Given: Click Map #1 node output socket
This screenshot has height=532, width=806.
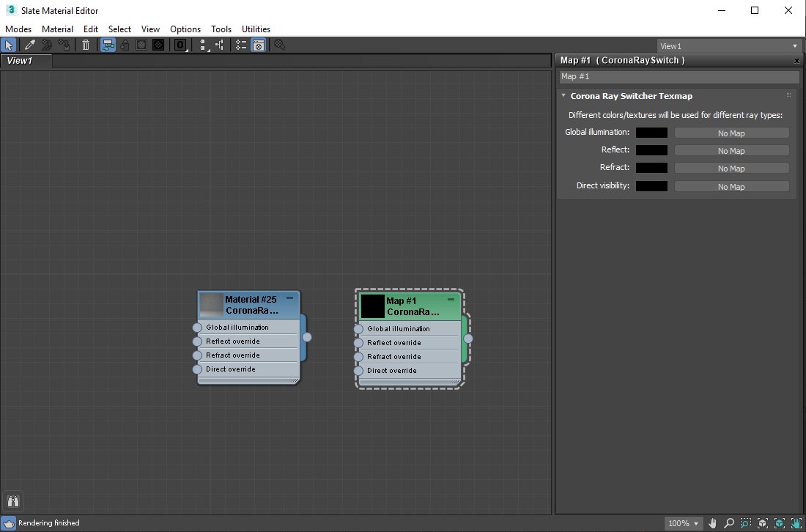Looking at the screenshot, I should pos(468,339).
